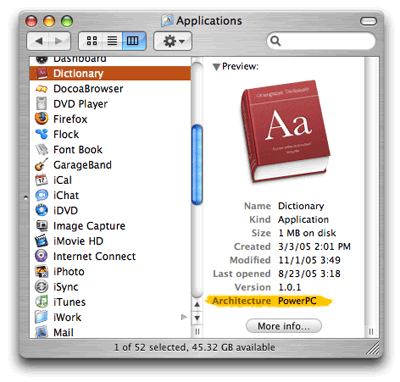The width and height of the screenshot is (400, 382).
Task: Click the iMovie HD clapboard icon
Action: click(42, 241)
